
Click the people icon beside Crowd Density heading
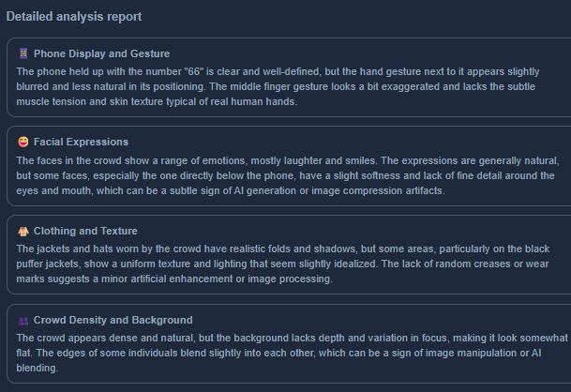coord(23,321)
